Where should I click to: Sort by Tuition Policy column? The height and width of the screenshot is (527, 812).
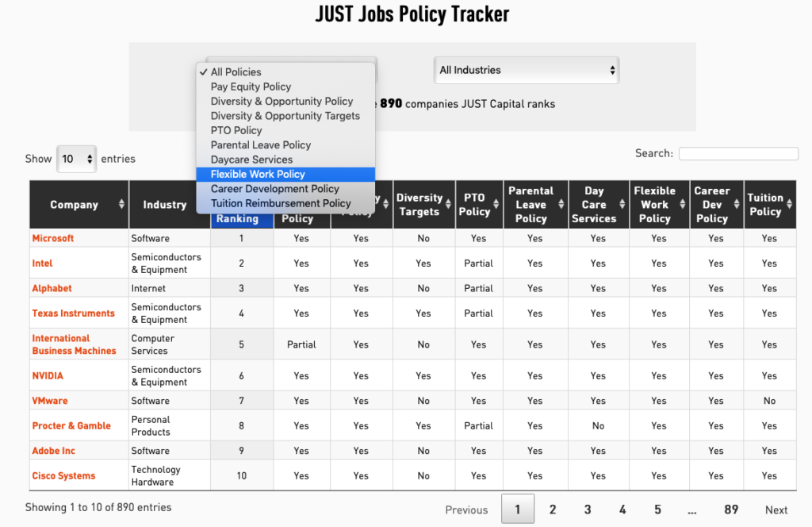coord(770,204)
